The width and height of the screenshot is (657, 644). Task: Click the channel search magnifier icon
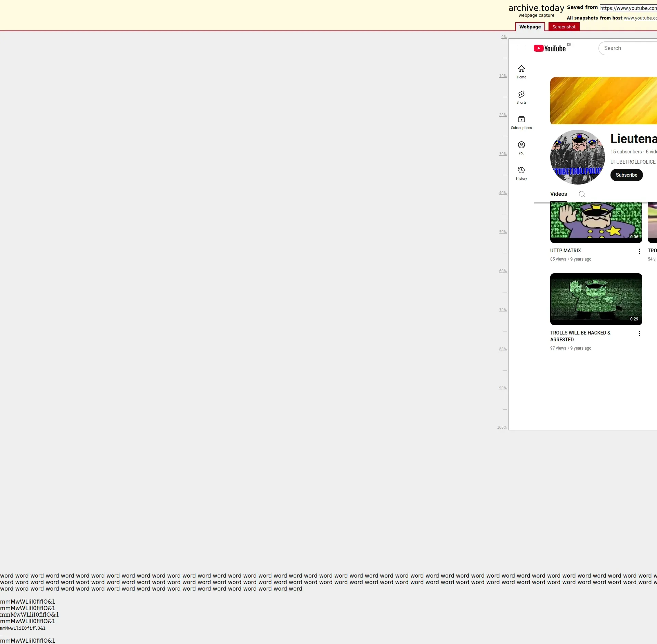582,194
